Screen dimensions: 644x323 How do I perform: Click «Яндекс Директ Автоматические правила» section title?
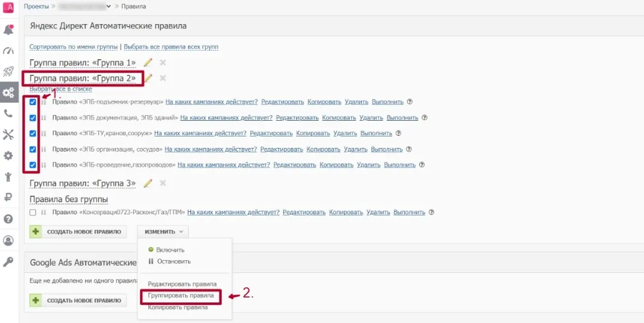pos(109,26)
